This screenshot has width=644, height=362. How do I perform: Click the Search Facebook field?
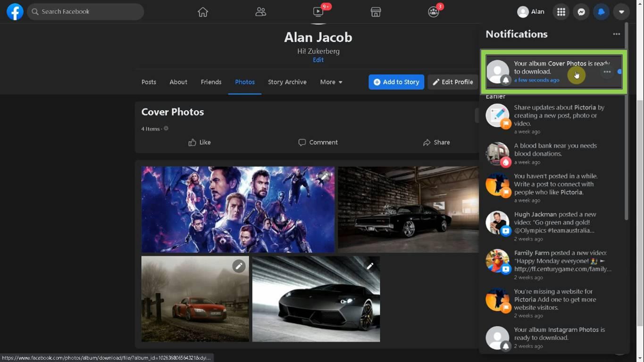(85, 12)
